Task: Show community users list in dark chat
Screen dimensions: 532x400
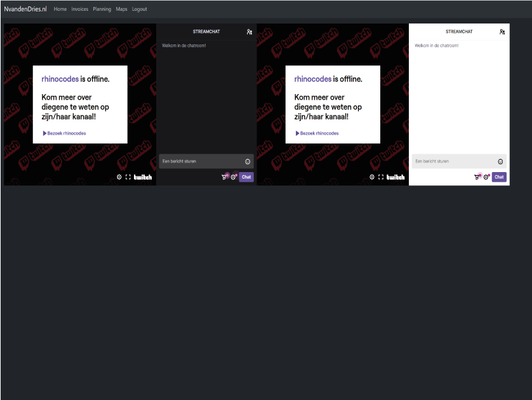Action: [x=249, y=32]
